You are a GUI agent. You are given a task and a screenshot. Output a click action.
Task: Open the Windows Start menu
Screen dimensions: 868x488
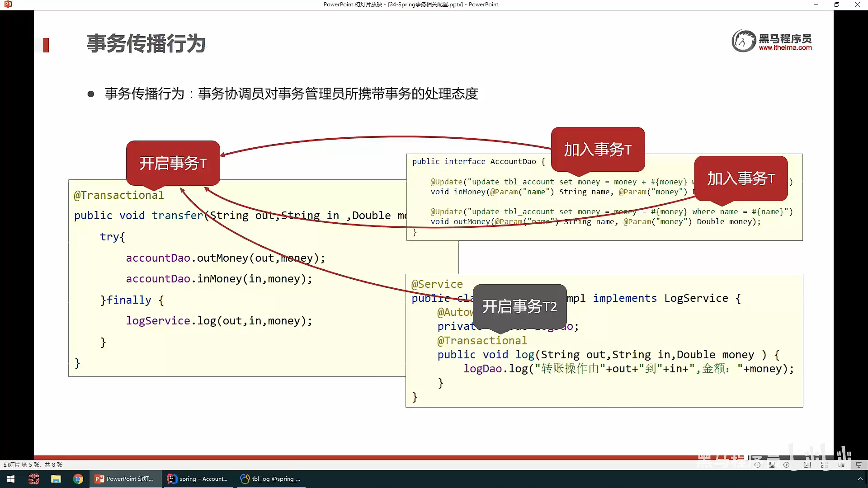click(x=11, y=479)
